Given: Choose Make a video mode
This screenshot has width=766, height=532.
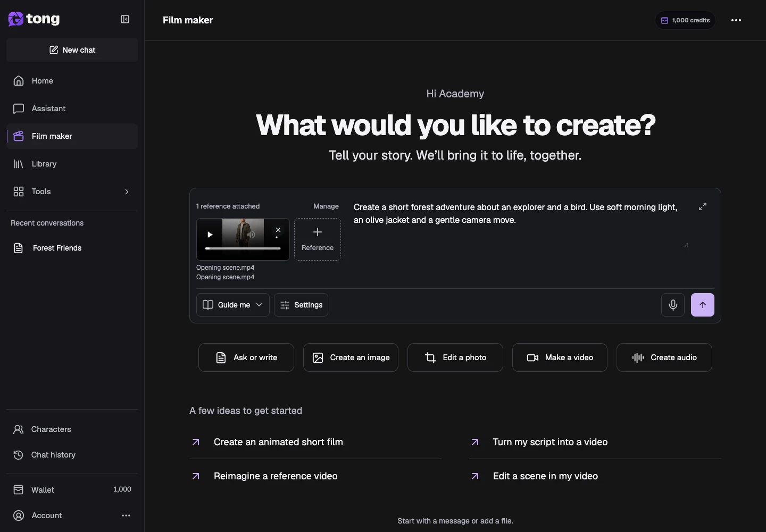Looking at the screenshot, I should click(560, 358).
